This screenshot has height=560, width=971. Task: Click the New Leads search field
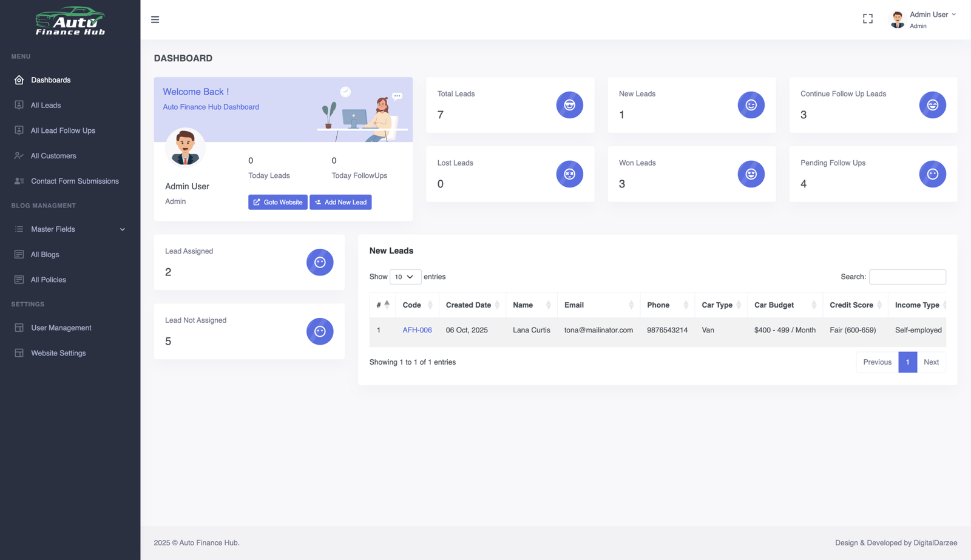(x=907, y=277)
